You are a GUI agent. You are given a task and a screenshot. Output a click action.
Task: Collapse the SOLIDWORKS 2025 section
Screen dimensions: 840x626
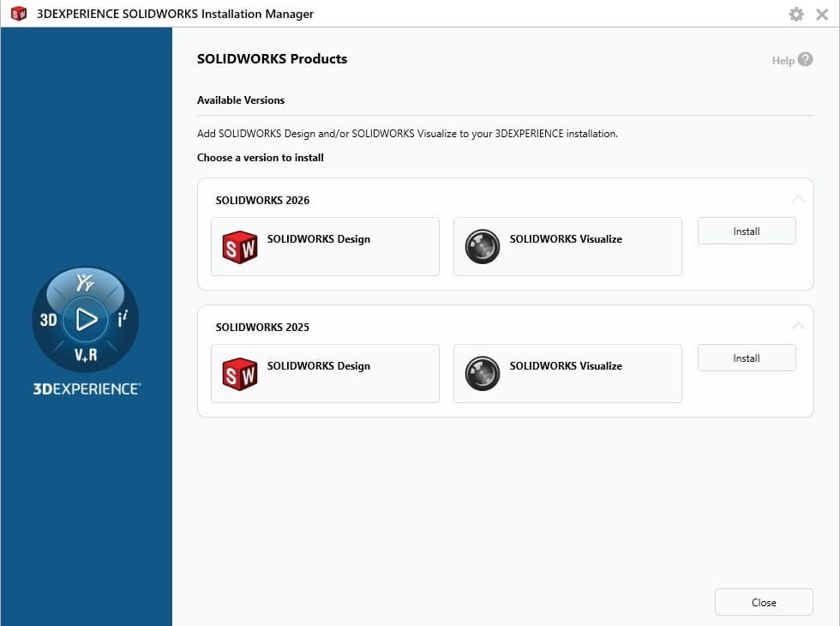click(x=798, y=326)
